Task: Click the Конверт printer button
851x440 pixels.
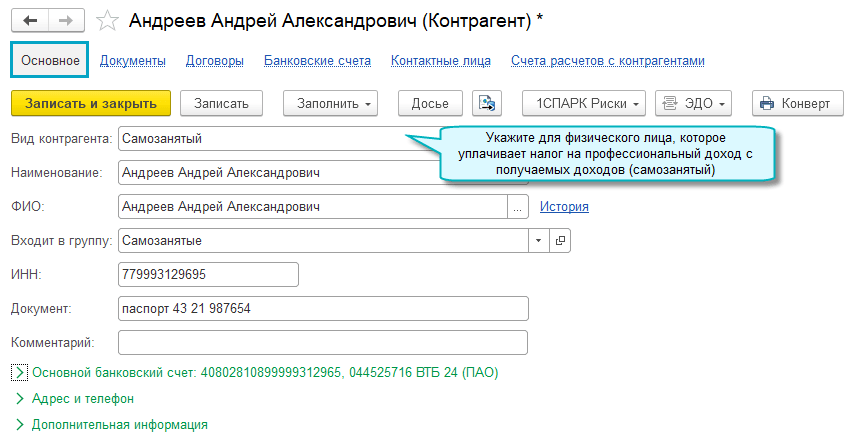Action: tap(795, 103)
